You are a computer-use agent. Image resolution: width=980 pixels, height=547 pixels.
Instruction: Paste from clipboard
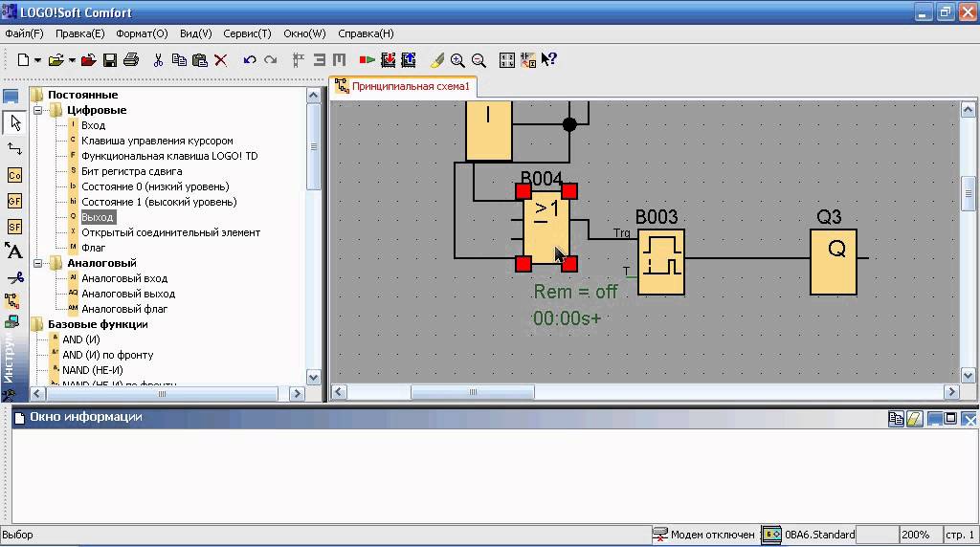point(199,60)
